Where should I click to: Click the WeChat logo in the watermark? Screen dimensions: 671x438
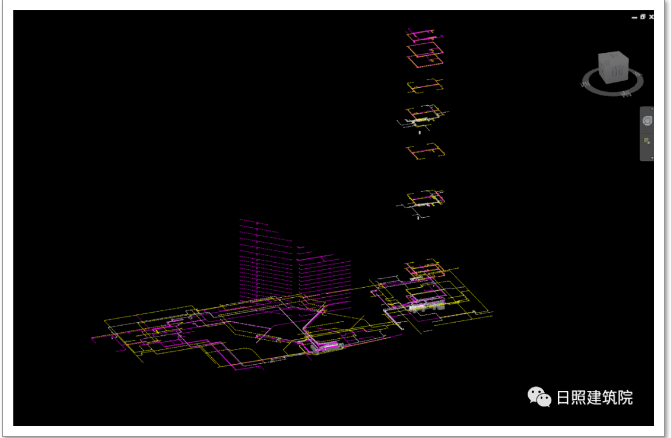pyautogui.click(x=540, y=397)
